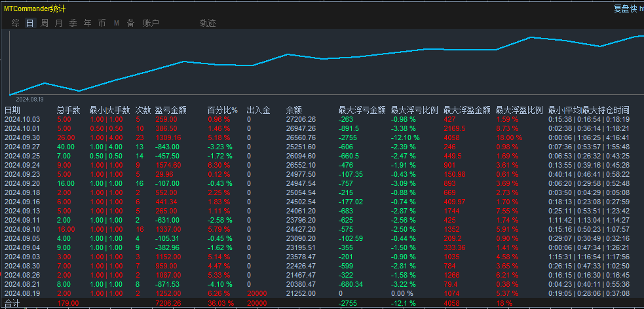Click the 出入金 column header

pos(258,110)
